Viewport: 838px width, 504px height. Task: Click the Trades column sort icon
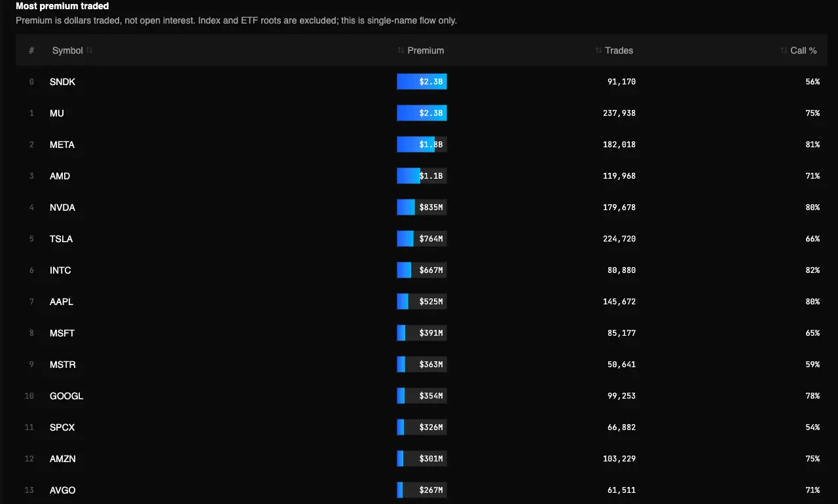(x=598, y=50)
